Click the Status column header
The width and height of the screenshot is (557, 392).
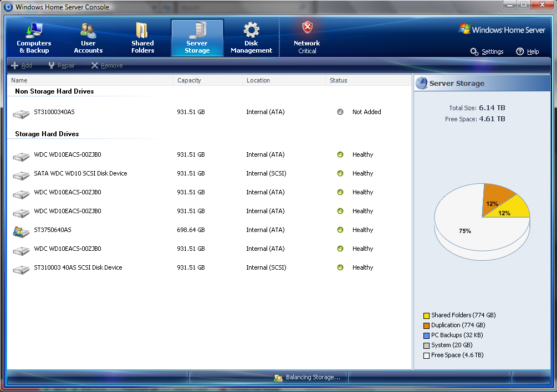point(368,80)
